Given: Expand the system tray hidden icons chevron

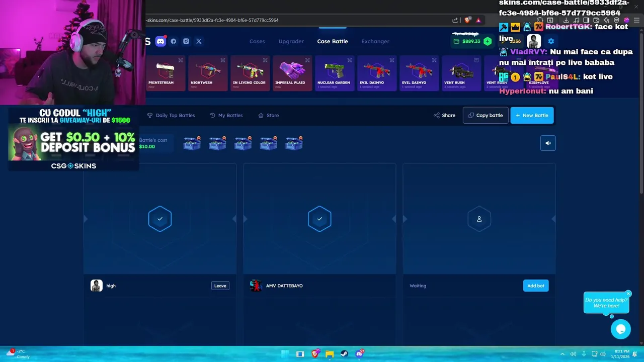Looking at the screenshot, I should (x=562, y=354).
